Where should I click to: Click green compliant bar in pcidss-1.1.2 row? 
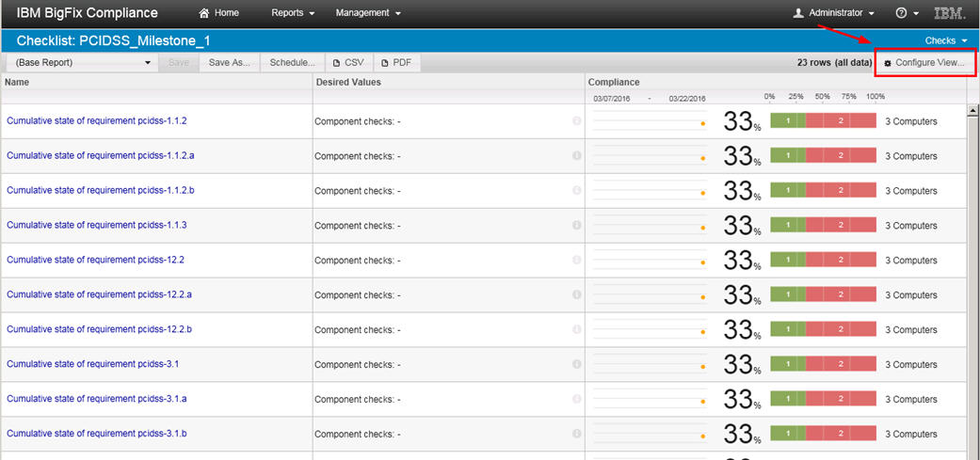[788, 121]
